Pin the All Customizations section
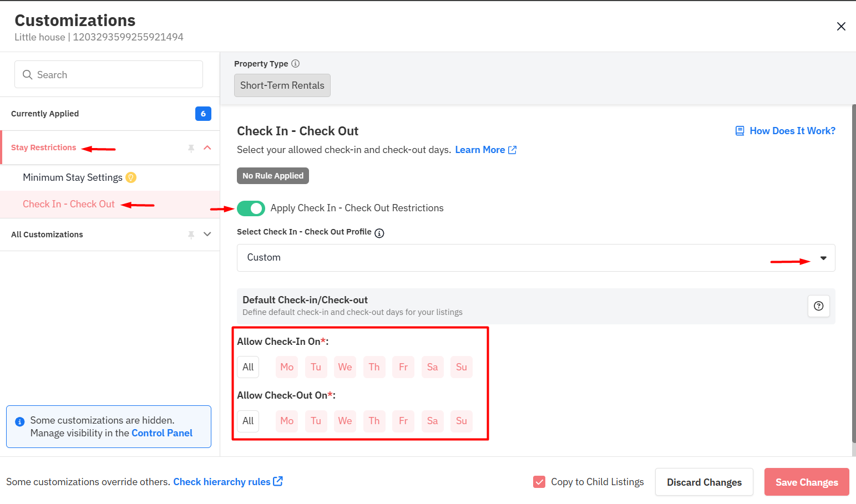The width and height of the screenshot is (856, 504). click(191, 235)
